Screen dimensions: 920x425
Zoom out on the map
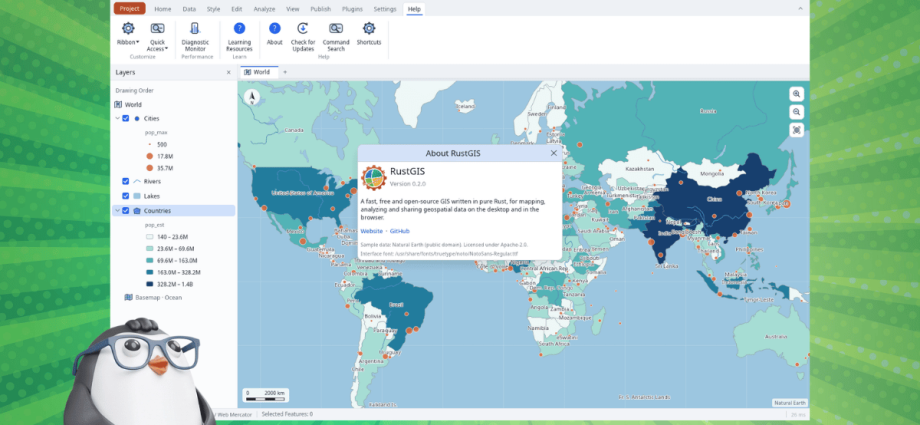click(796, 112)
